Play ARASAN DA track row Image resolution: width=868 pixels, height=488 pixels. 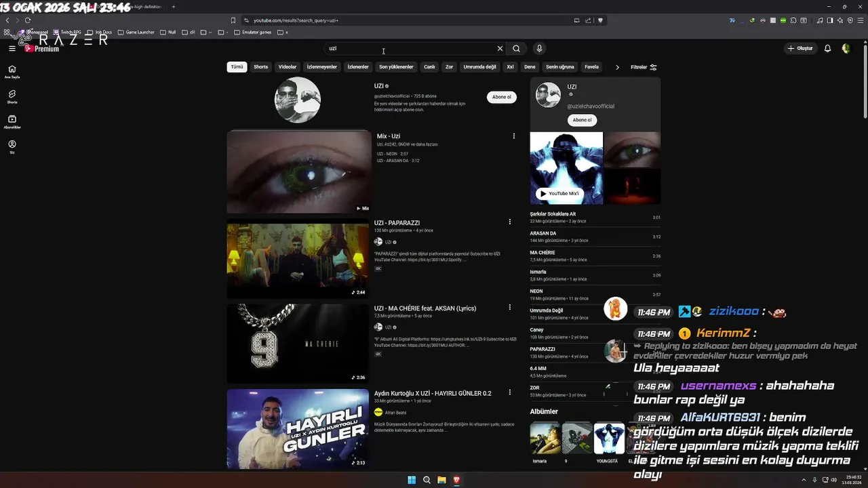coord(595,237)
